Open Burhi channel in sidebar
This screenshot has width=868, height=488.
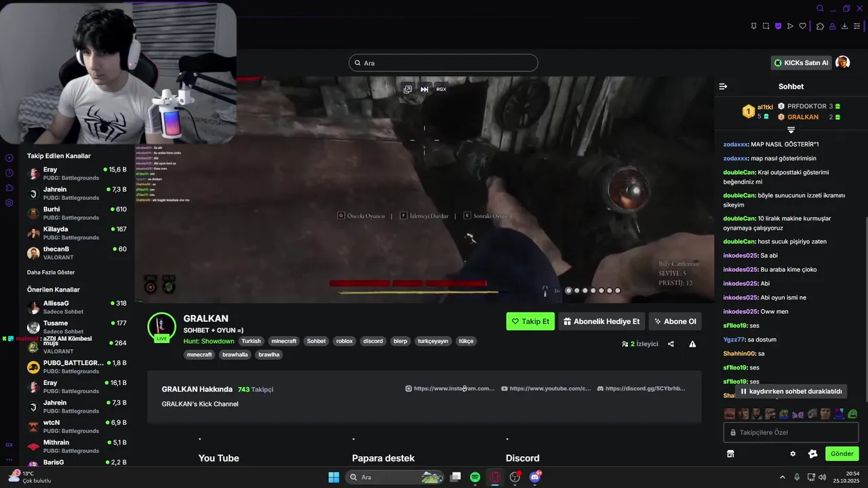tap(77, 213)
